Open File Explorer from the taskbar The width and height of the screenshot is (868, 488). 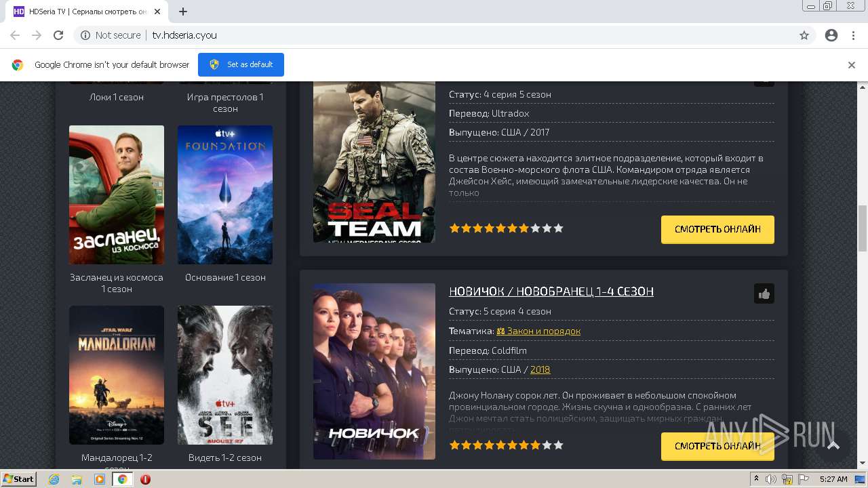tap(77, 479)
